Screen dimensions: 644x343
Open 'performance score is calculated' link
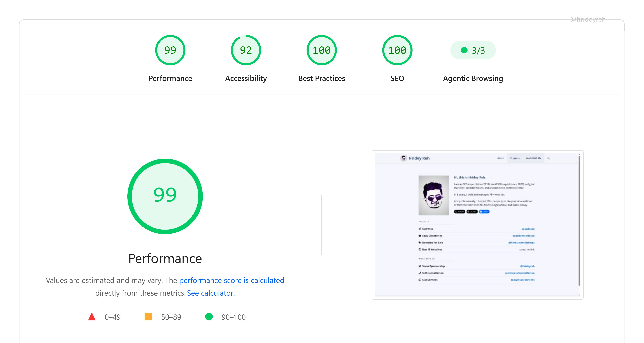[x=232, y=280]
